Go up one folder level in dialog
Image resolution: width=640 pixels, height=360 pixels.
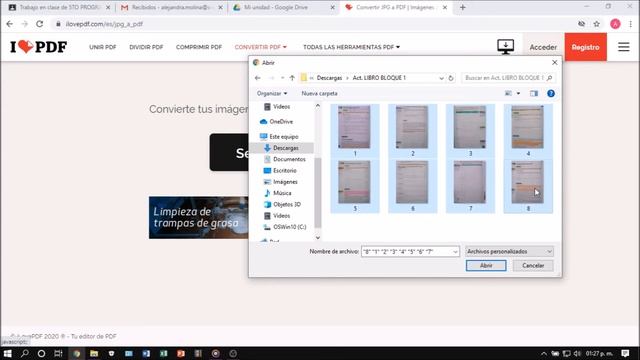292,78
